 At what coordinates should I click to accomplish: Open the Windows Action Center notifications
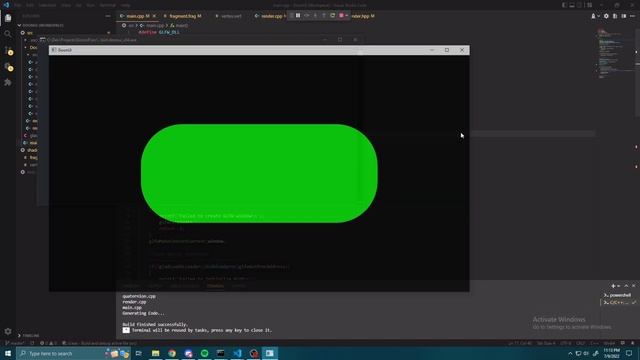tap(629, 353)
